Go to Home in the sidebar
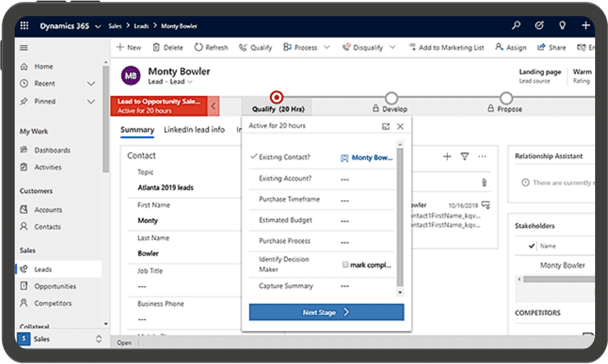The height and width of the screenshot is (364, 608). coord(44,66)
